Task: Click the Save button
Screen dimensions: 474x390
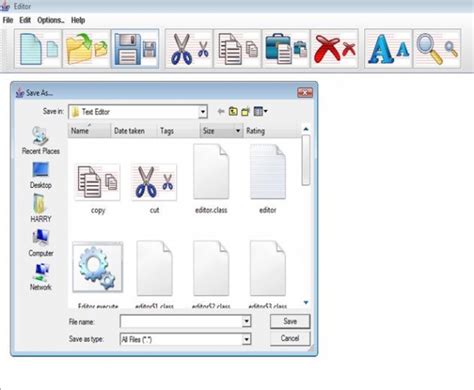Action: tap(290, 321)
